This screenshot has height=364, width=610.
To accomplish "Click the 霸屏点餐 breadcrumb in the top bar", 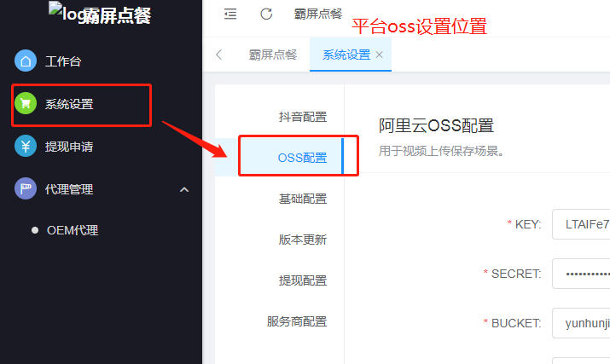I will pos(318,14).
